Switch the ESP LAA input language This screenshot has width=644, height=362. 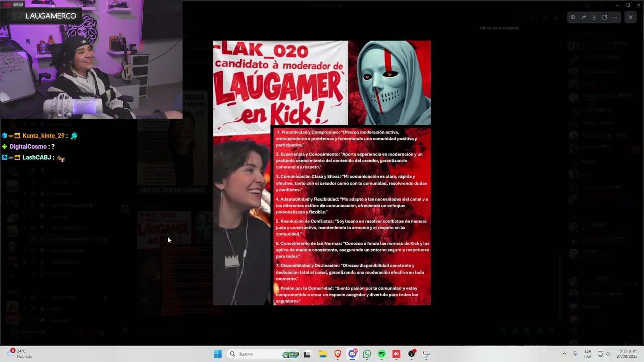pos(588,354)
